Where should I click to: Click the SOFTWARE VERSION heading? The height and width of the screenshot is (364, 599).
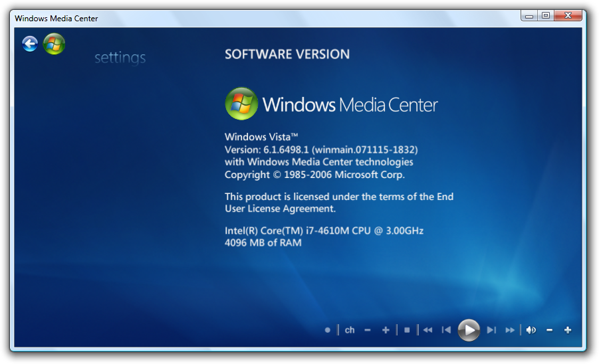pos(287,54)
